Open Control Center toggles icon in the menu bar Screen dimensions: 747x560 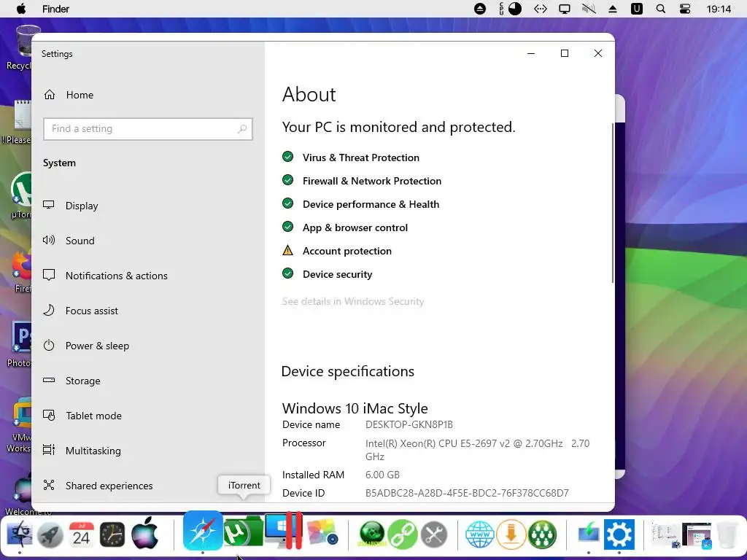(x=684, y=9)
